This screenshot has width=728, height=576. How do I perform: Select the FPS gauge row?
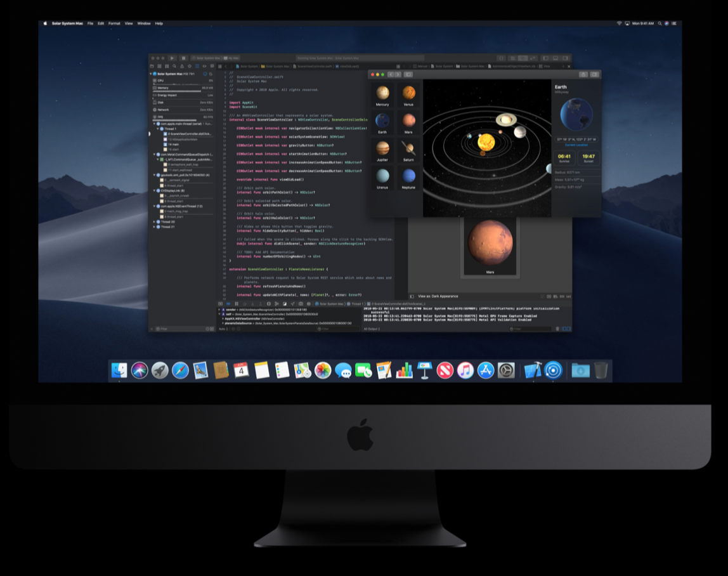183,117
